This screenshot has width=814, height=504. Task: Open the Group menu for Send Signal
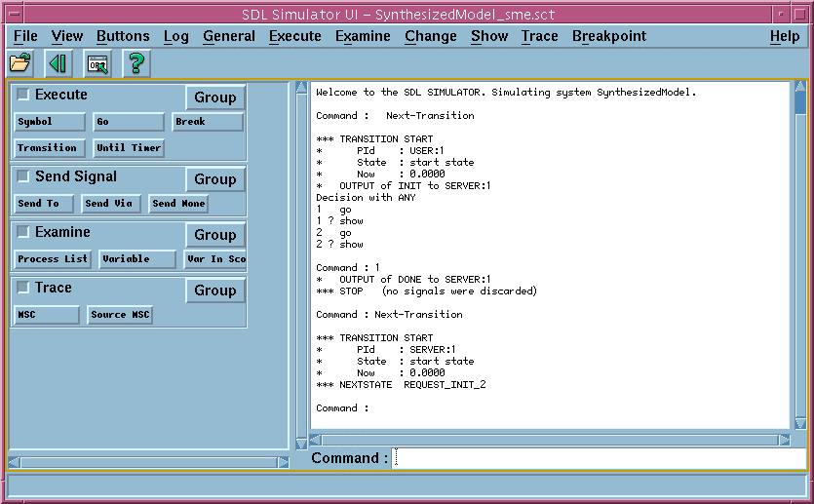tap(214, 179)
